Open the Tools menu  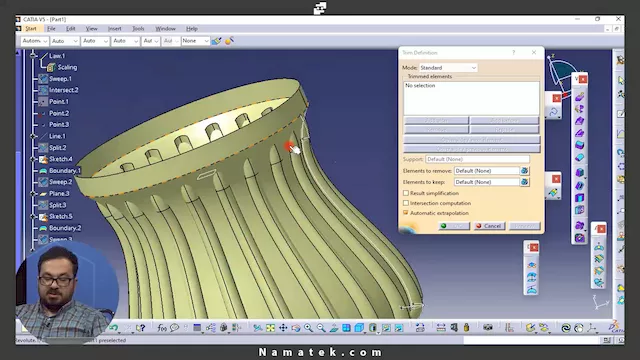point(138,29)
